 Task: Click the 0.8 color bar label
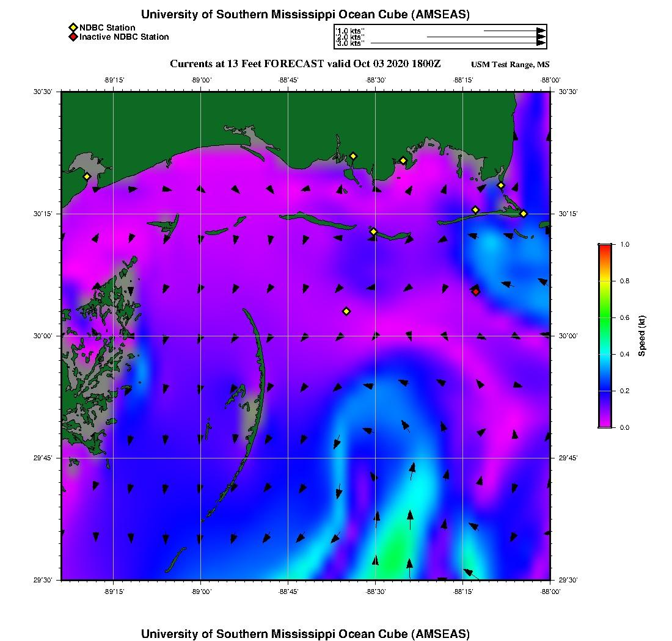tap(624, 281)
